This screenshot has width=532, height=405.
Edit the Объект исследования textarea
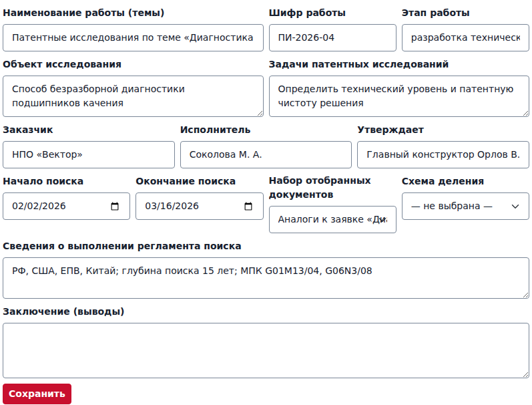pyautogui.click(x=133, y=96)
